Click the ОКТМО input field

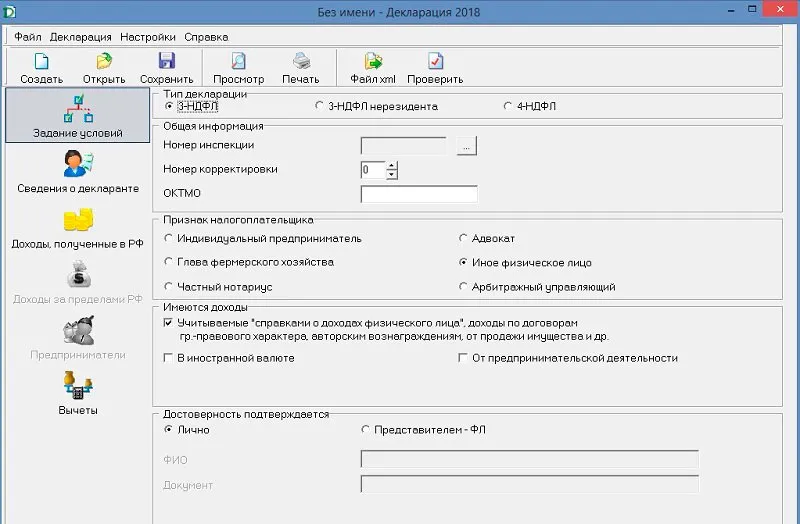point(419,194)
